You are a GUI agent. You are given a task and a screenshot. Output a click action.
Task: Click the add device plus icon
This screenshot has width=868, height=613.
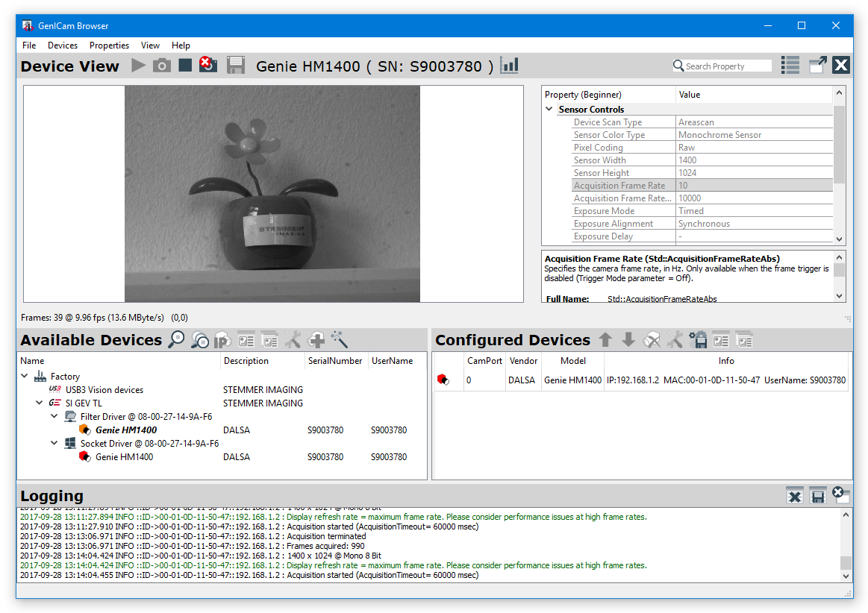(x=316, y=340)
